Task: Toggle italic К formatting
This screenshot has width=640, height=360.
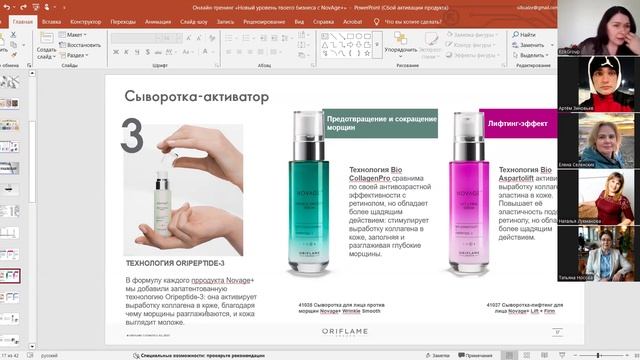Action: (127, 52)
